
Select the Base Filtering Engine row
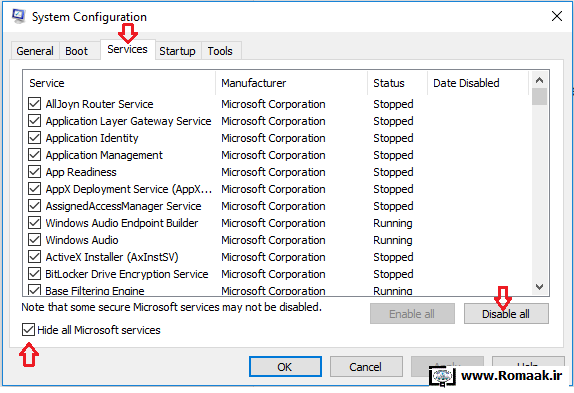pos(277,291)
